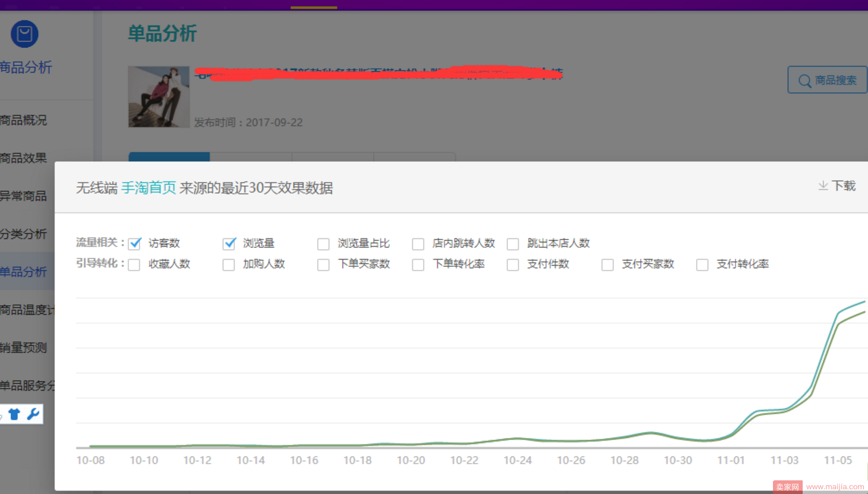This screenshot has width=868, height=494.
Task: Select the 支付买家数 checkbox
Action: 607,265
